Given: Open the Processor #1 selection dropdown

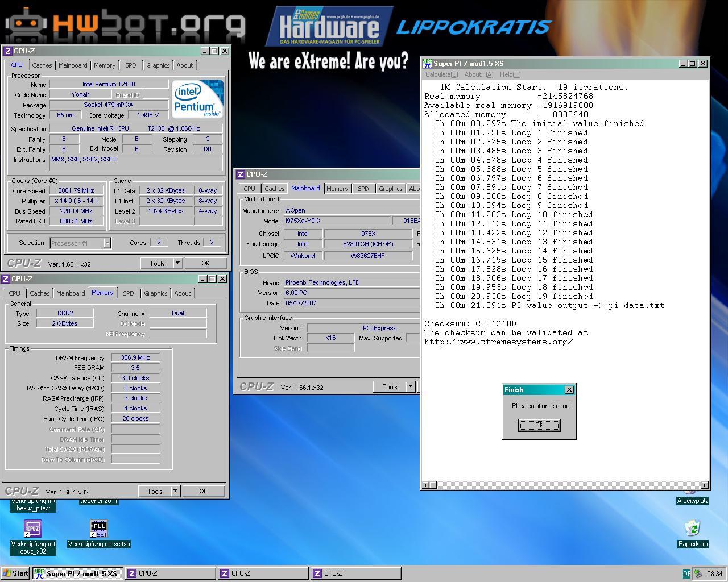Looking at the screenshot, I should [x=107, y=243].
